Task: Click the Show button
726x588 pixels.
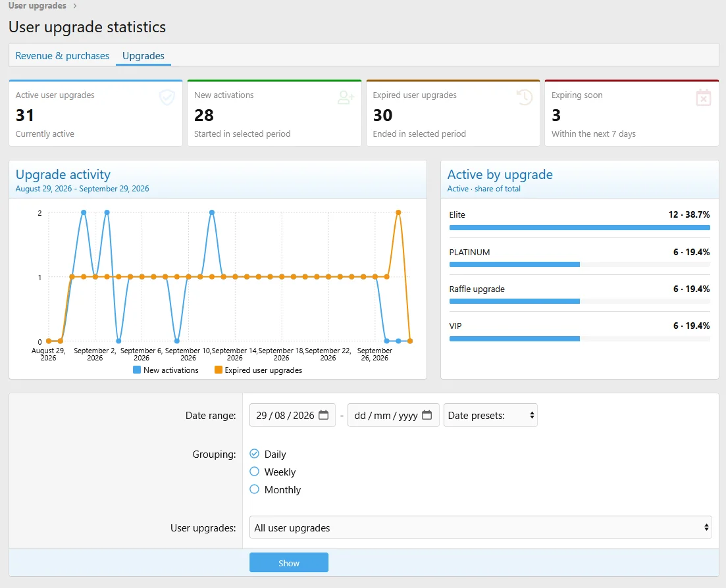Action: tap(289, 562)
